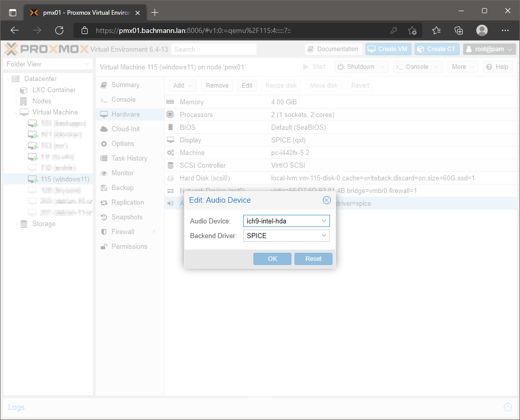Expand the Logs panel toggle icon
The height and width of the screenshot is (420, 520).
coord(508,407)
